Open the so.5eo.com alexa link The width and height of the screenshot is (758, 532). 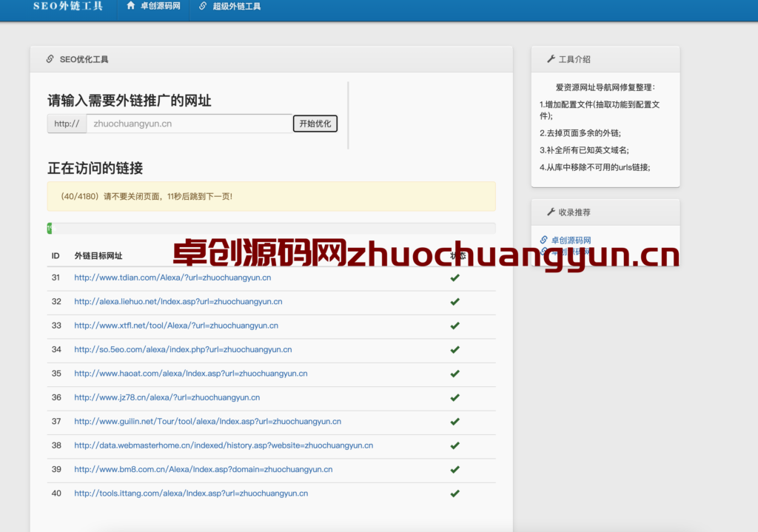click(183, 349)
